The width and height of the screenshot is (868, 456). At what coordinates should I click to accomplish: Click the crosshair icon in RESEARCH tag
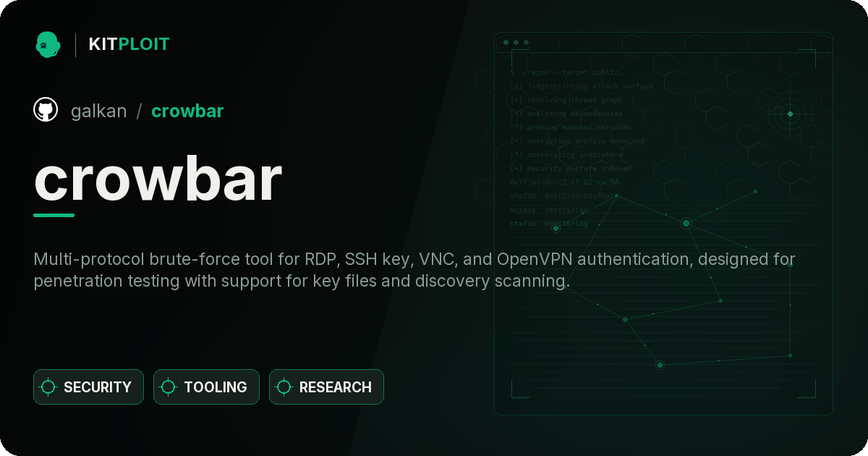click(x=284, y=387)
